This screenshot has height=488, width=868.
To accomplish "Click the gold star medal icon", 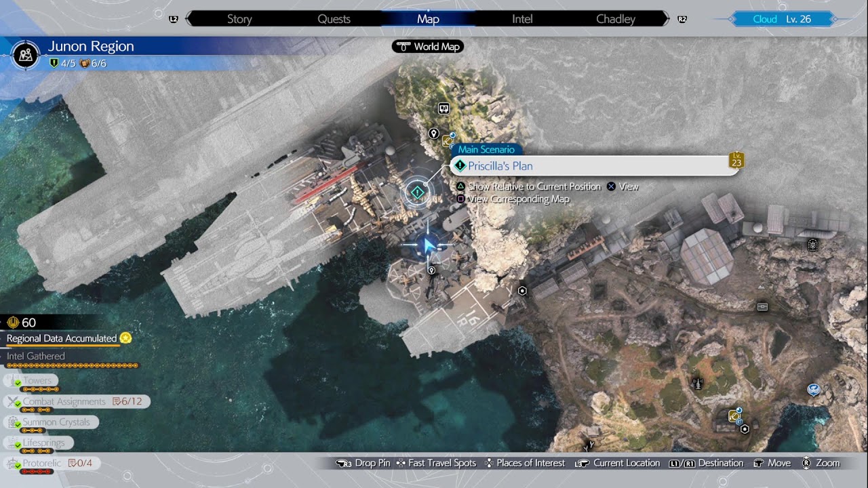I will 125,338.
